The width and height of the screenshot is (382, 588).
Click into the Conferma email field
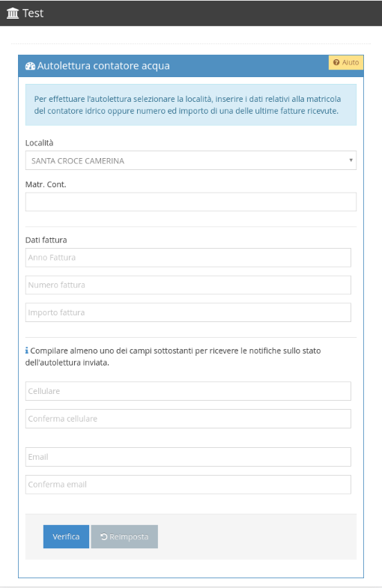tap(188, 485)
